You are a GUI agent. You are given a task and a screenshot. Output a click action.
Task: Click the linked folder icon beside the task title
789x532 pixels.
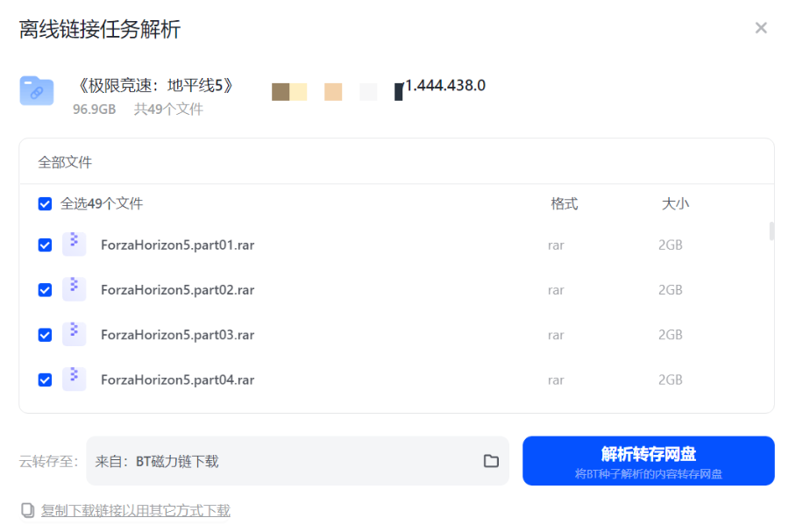37,91
